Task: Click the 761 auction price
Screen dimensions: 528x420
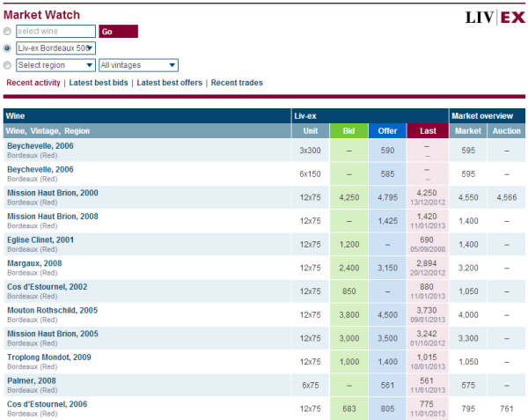Action: [x=507, y=409]
